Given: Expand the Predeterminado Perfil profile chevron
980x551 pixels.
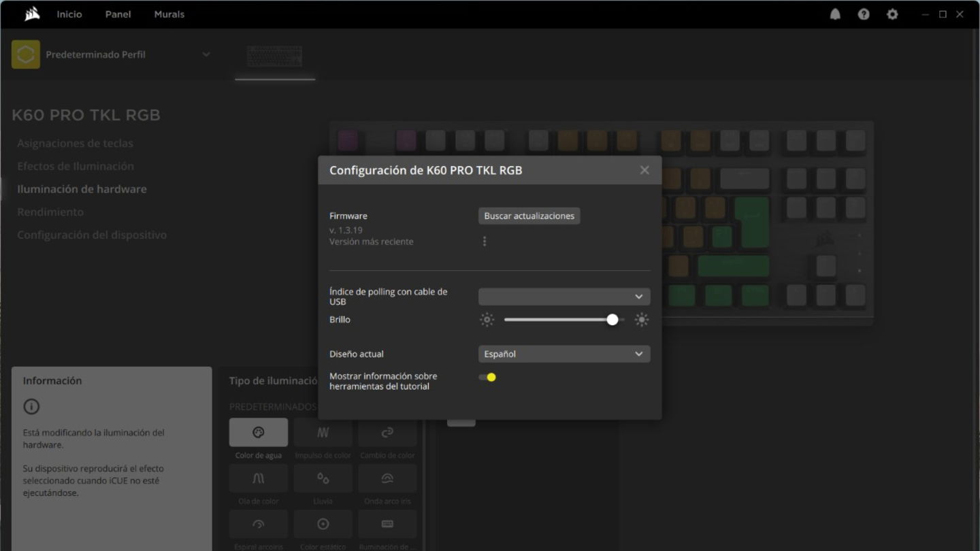Looking at the screenshot, I should [206, 54].
